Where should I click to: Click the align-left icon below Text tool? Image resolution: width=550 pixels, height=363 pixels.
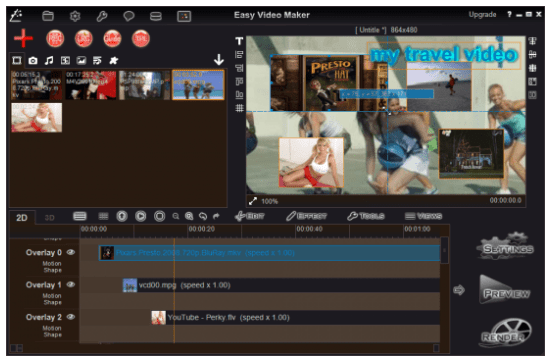tap(239, 54)
